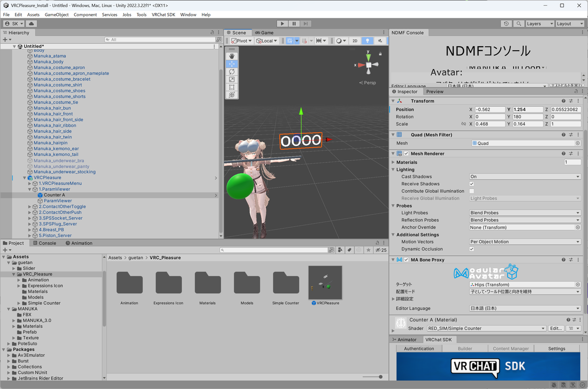Open the draw mode shading dropdown
588x389 pixels.
coord(341,41)
